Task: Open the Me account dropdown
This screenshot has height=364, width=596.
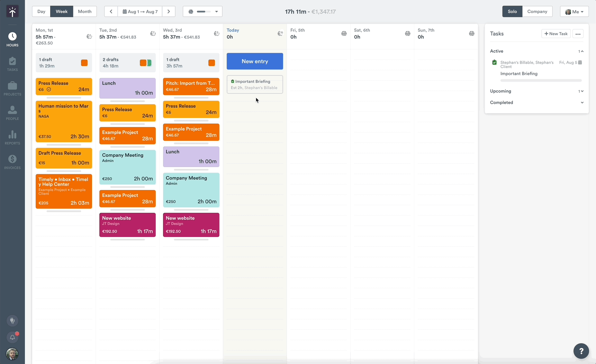Action: tap(574, 11)
